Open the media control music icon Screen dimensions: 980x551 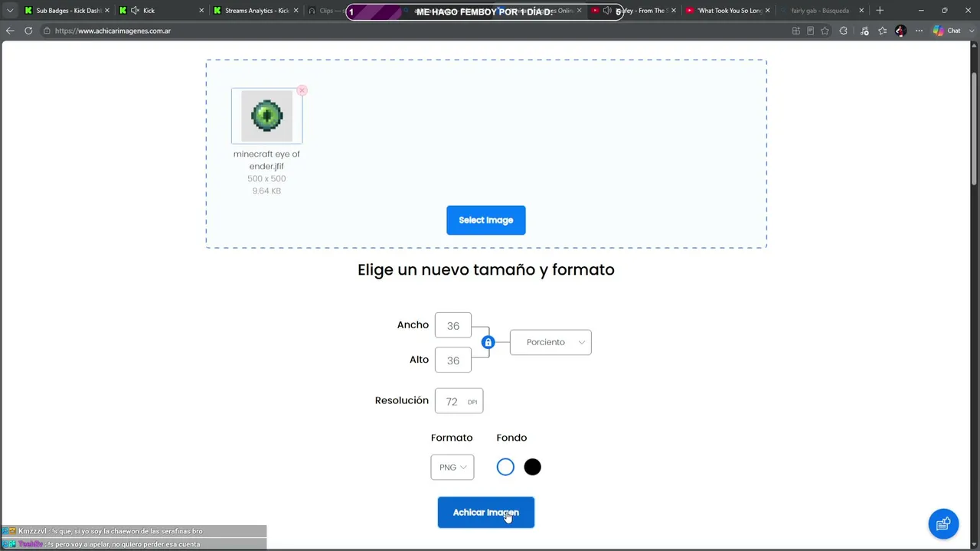coord(864,31)
